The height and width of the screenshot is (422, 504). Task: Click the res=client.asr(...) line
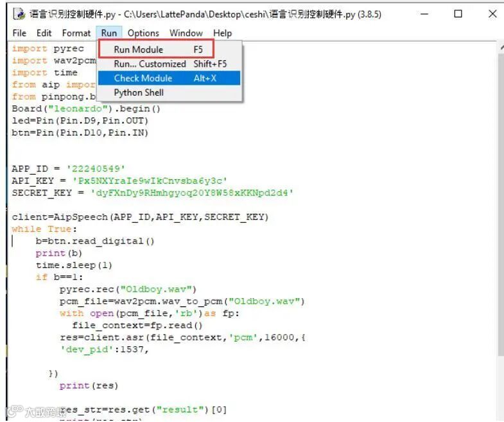point(182,337)
